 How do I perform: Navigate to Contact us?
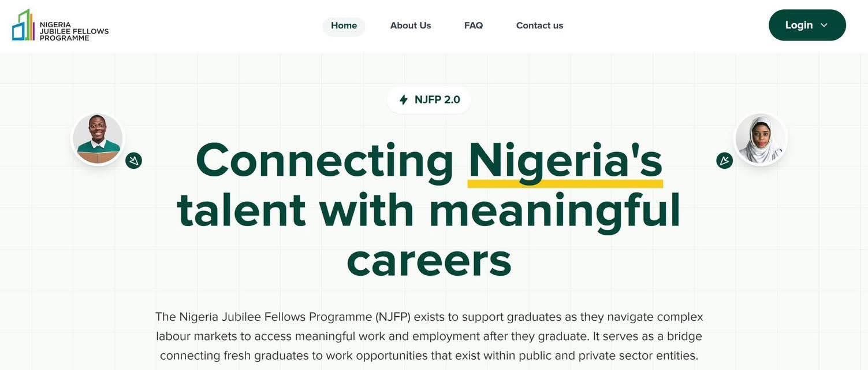(x=539, y=25)
